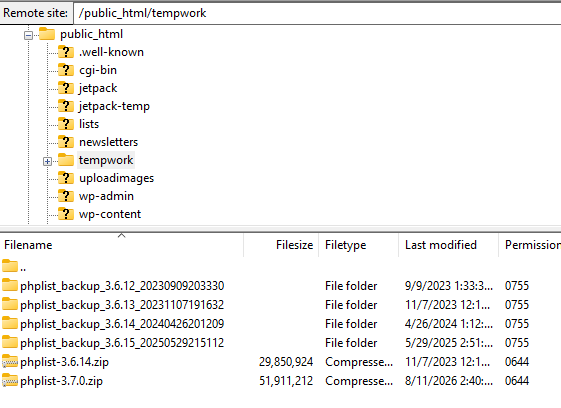Screen dimensions: 561x408
Task: Select the uploadimages tree folder
Action: click(116, 178)
